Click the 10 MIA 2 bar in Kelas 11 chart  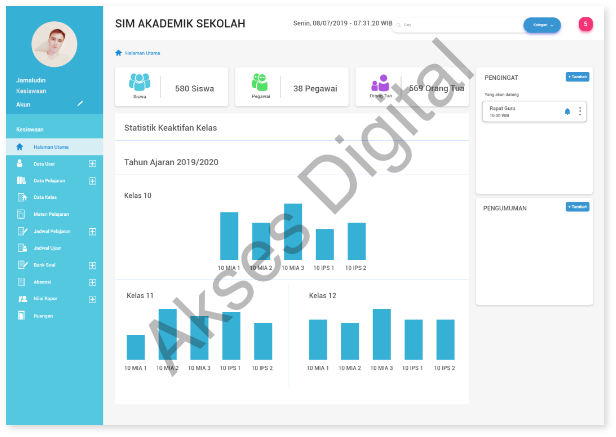point(167,334)
